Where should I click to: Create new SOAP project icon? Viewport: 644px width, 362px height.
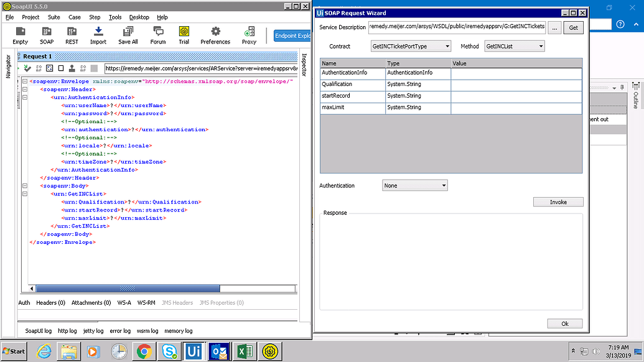tap(47, 35)
